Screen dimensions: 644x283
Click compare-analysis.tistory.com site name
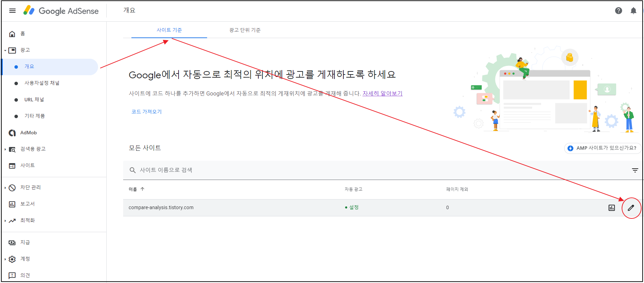(x=161, y=207)
